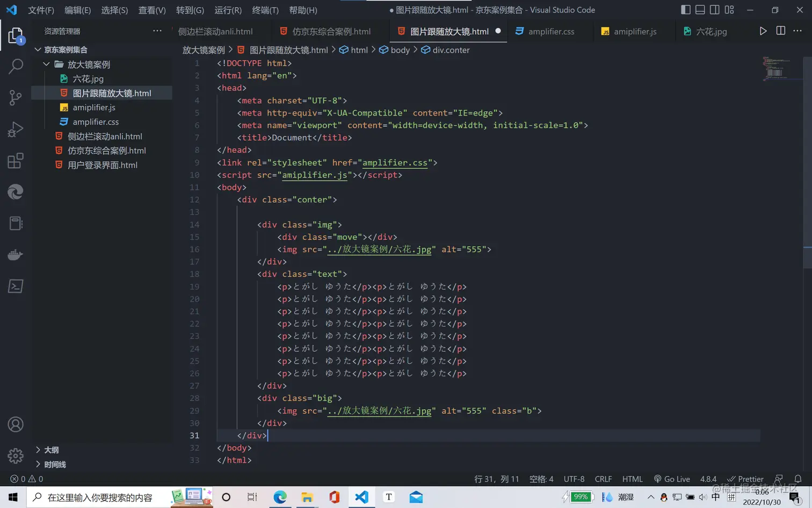Open the 转到(G) menu
The width and height of the screenshot is (812, 508).
[x=190, y=10]
